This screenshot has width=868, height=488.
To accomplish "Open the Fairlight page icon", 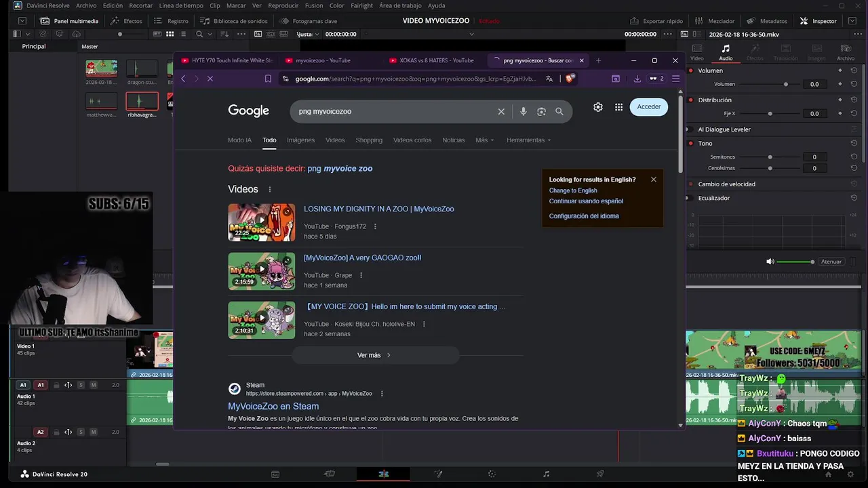I will [x=546, y=474].
